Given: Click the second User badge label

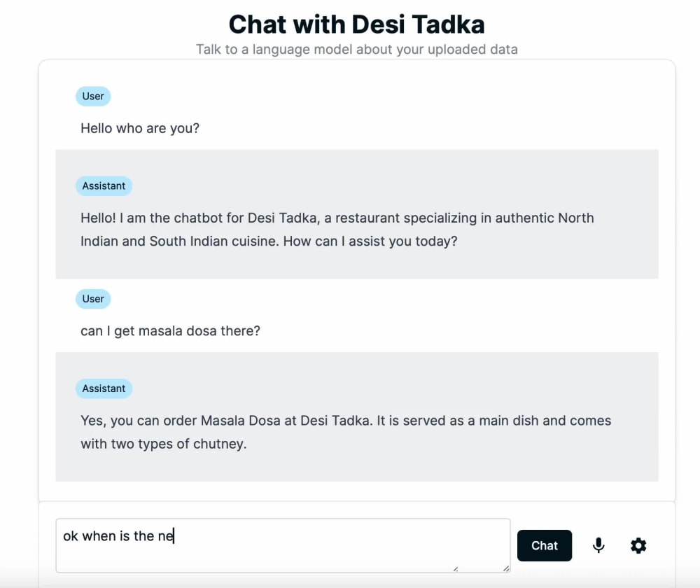Looking at the screenshot, I should tap(92, 299).
